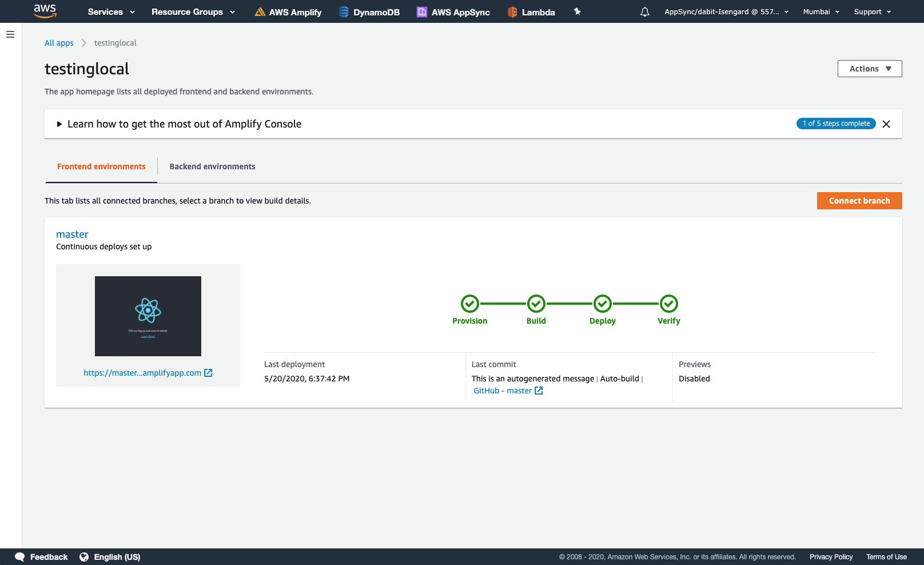Viewport: 924px width, 565px height.
Task: Switch to Backend environments tab
Action: coord(212,166)
